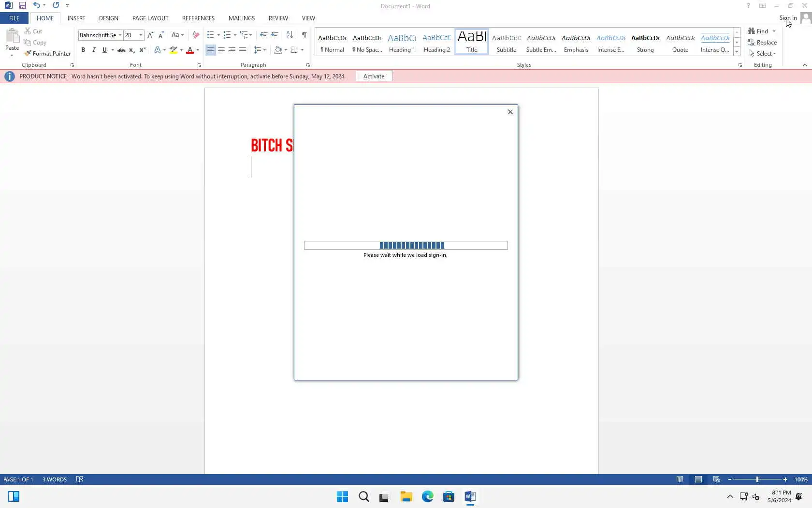Switch to the PAGE LAYOUT tab

[150, 18]
